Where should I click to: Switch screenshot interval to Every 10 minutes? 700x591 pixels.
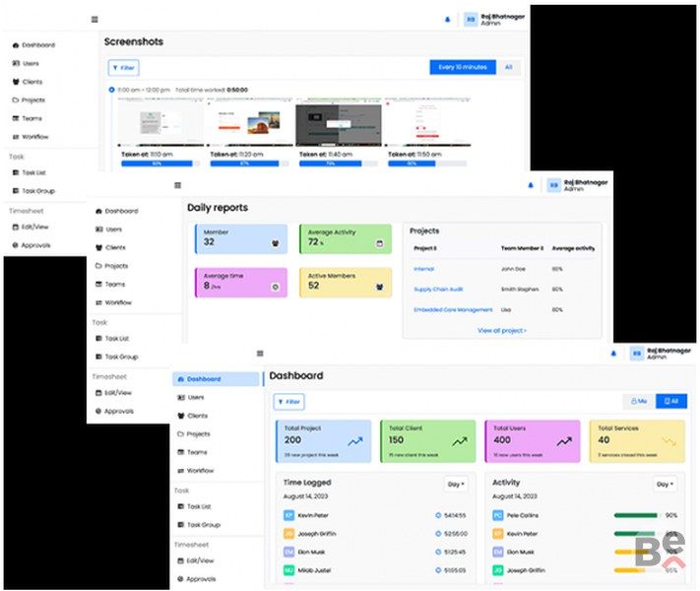(x=462, y=67)
